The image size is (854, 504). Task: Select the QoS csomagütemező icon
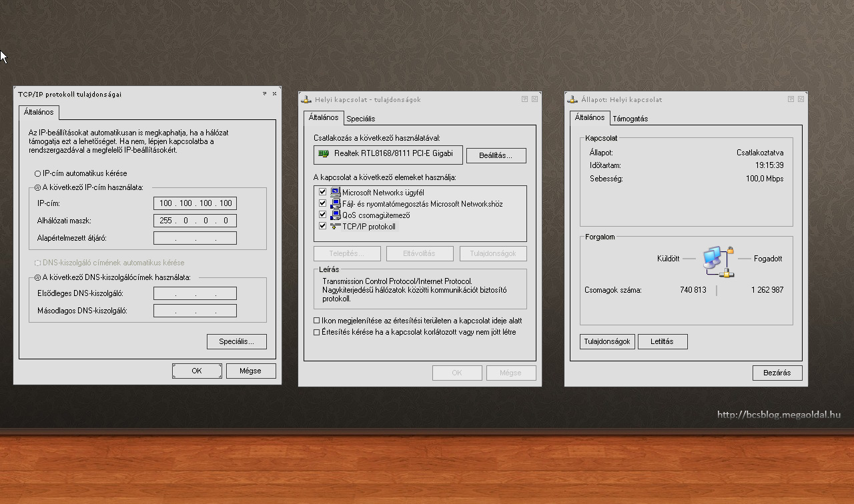335,215
